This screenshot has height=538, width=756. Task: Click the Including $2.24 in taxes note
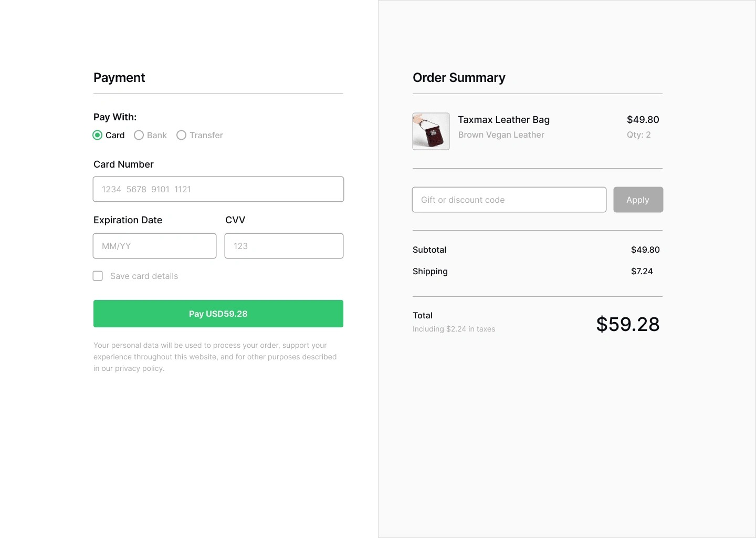(454, 329)
